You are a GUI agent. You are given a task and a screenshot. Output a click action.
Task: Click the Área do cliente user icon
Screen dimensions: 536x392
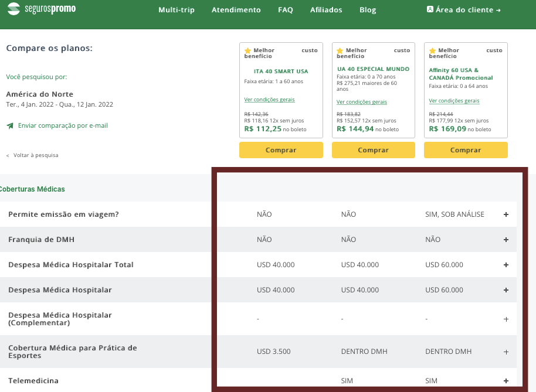(430, 9)
